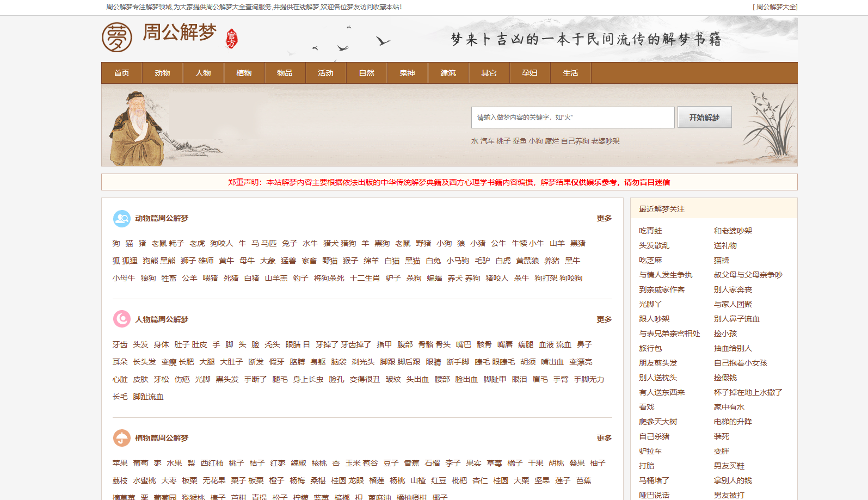
Task: Open 叔父母与父母亲争吵 in recent list
Action: coord(748,275)
